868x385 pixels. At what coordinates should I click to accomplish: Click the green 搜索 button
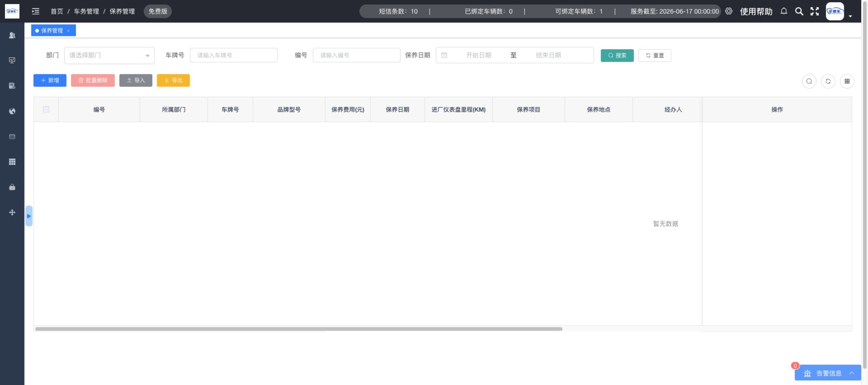617,55
